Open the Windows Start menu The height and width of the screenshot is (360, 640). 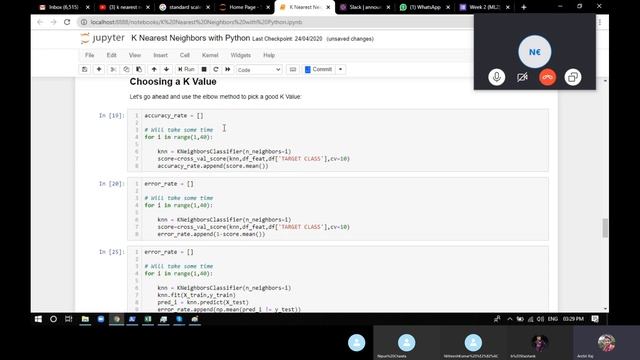38,319
